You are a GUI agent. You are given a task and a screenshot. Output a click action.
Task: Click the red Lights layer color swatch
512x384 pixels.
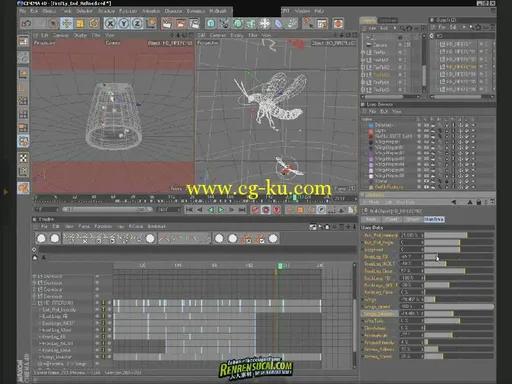click(x=371, y=131)
